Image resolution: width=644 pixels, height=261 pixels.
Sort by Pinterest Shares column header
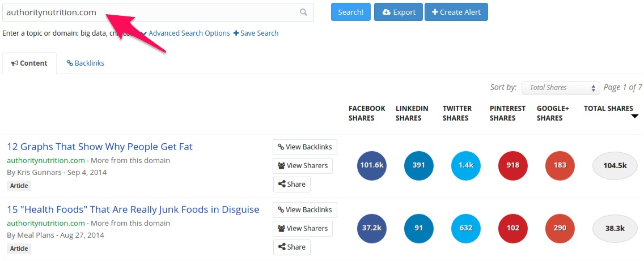pyautogui.click(x=507, y=113)
